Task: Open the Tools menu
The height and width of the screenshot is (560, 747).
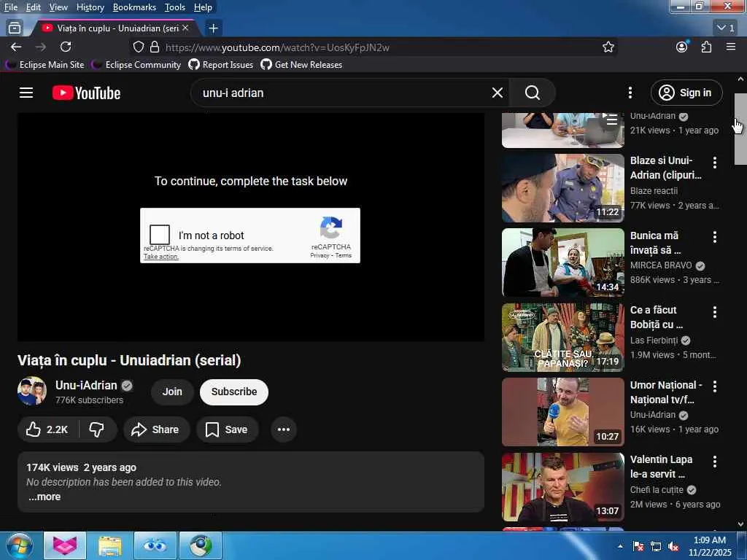Action: point(175,7)
